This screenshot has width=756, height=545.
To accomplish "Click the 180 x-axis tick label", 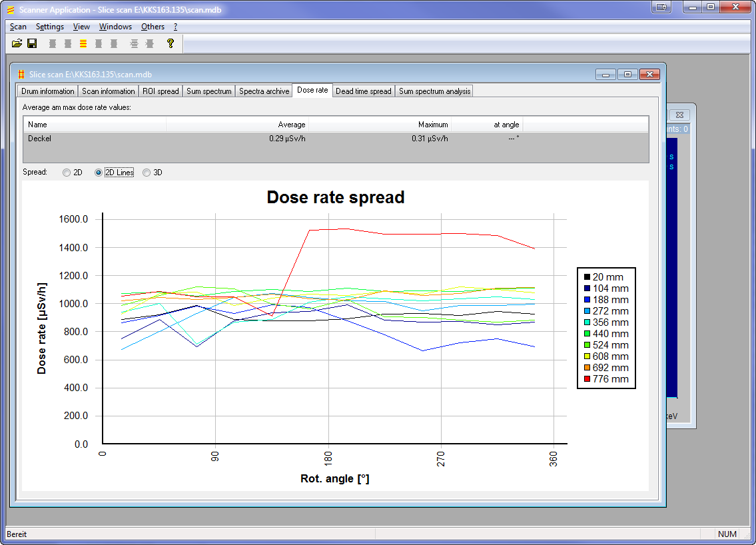I will click(328, 457).
